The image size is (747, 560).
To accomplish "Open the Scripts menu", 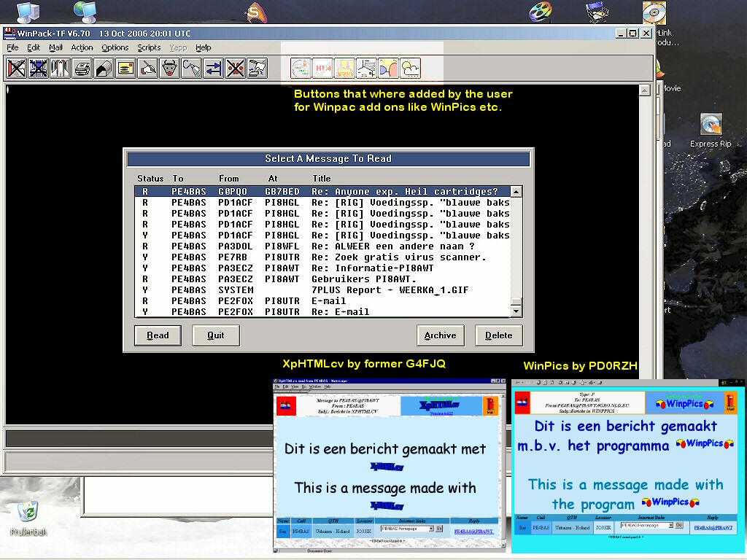I will point(149,47).
